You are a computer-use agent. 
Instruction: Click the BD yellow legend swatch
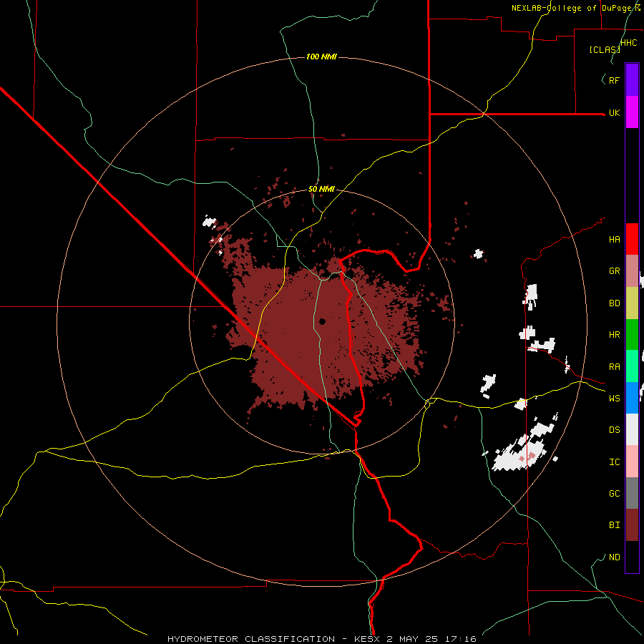(x=632, y=303)
